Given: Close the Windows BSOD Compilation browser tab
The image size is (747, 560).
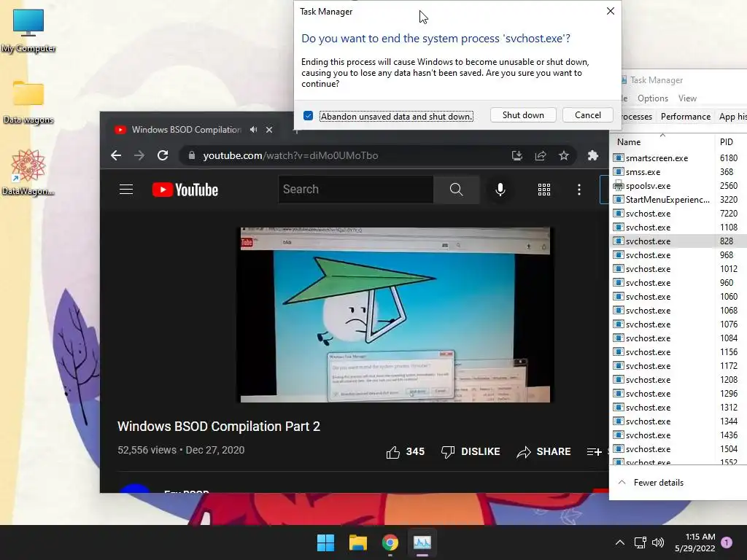Looking at the screenshot, I should coord(269,130).
